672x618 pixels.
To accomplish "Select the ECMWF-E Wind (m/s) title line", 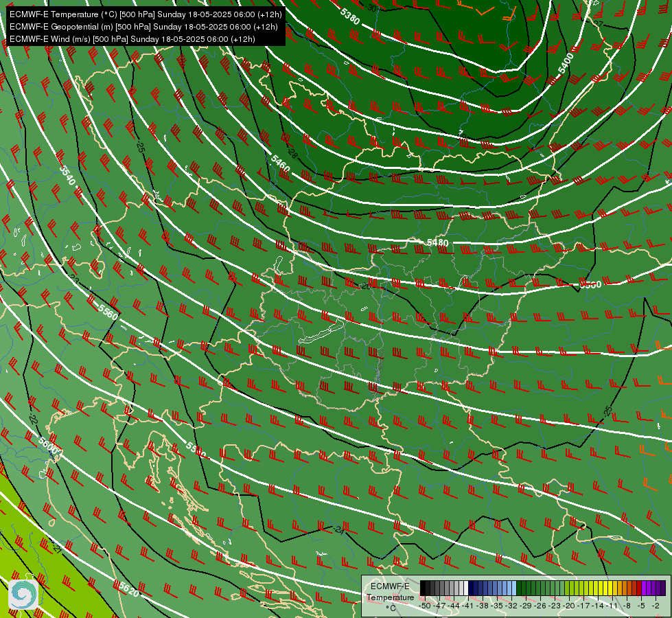I will coord(132,39).
